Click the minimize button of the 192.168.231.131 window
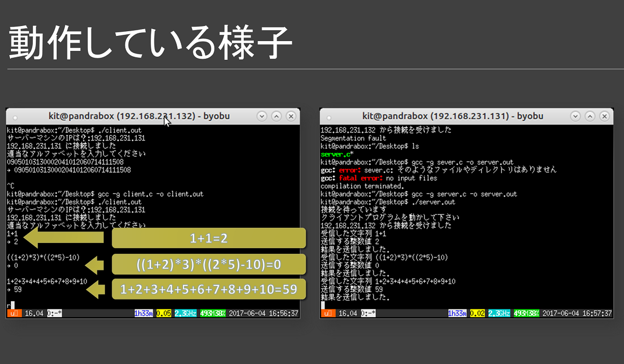This screenshot has height=364, width=624. (576, 116)
